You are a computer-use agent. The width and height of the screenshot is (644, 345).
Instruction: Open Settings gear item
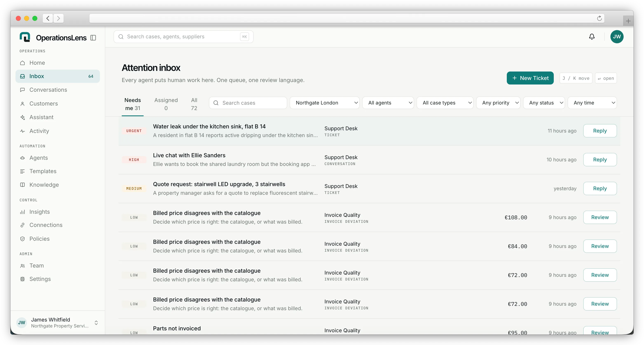[x=57, y=279]
